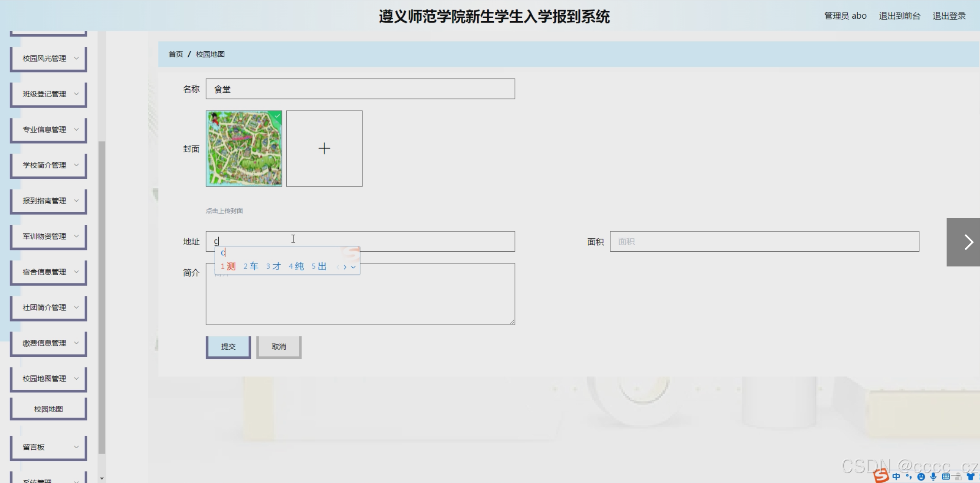Viewport: 980px width, 483px height.
Task: Open 校园地图 submenu item
Action: pos(49,409)
